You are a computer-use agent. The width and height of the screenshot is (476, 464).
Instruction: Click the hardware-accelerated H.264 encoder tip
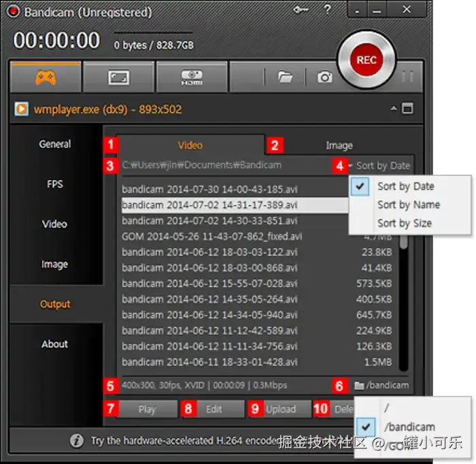coord(185,440)
